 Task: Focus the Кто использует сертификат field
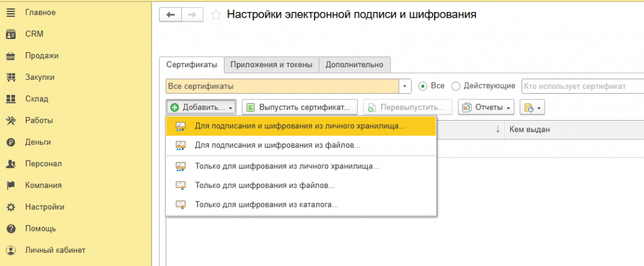click(x=582, y=86)
